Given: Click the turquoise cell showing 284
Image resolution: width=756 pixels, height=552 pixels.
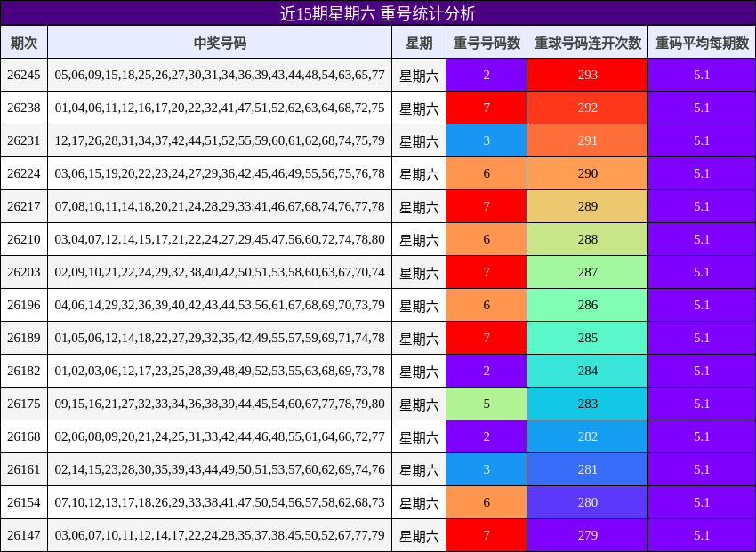Looking at the screenshot, I should (x=587, y=371).
